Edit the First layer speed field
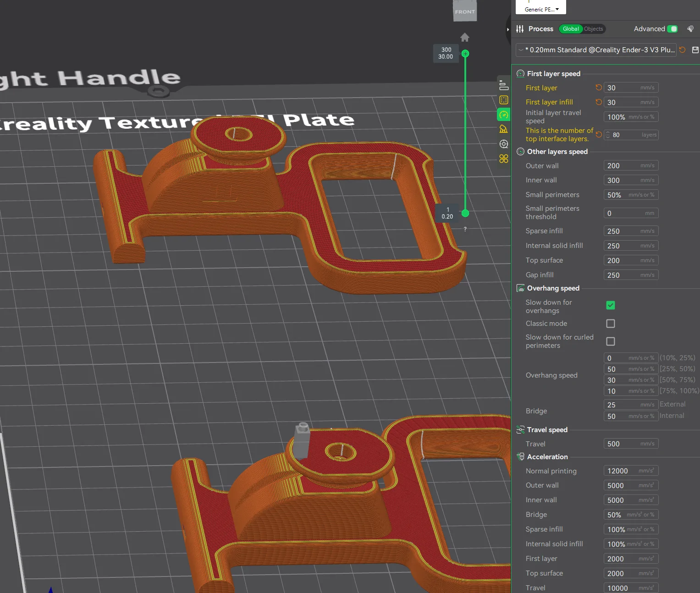 [631, 88]
